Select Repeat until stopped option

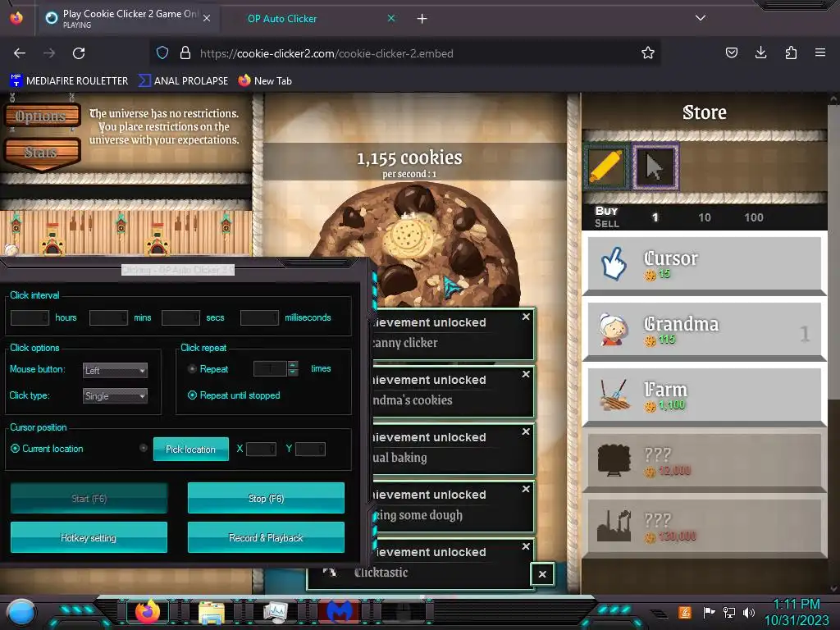(x=192, y=395)
